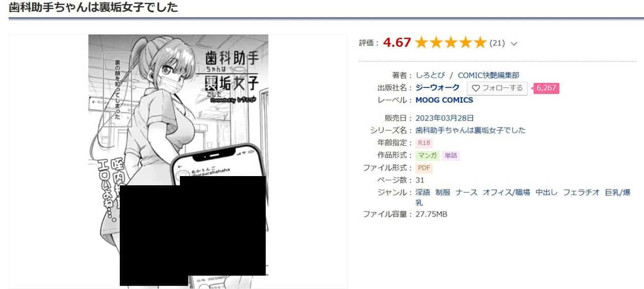Select the PDF file format tag
Image resolution: width=644 pixels, height=289 pixels.
[424, 168]
